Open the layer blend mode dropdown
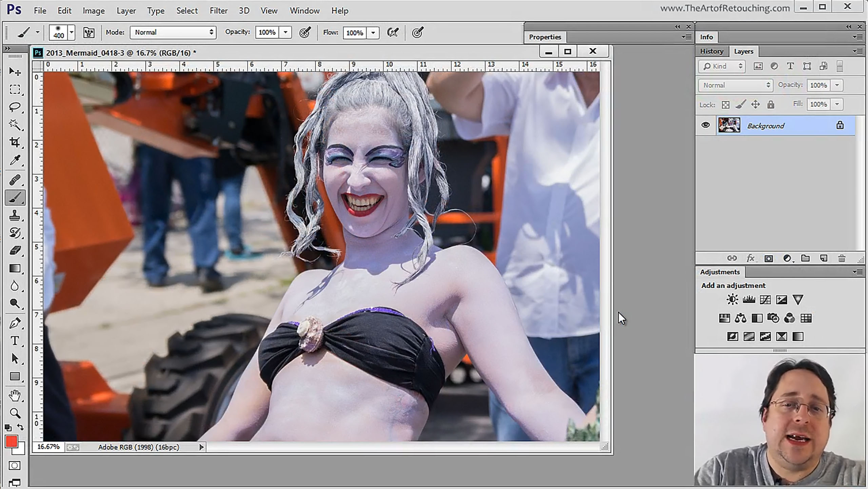 (x=735, y=85)
